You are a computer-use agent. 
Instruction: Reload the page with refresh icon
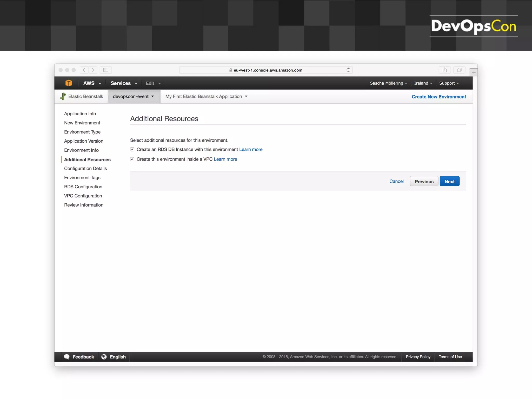[x=348, y=70]
